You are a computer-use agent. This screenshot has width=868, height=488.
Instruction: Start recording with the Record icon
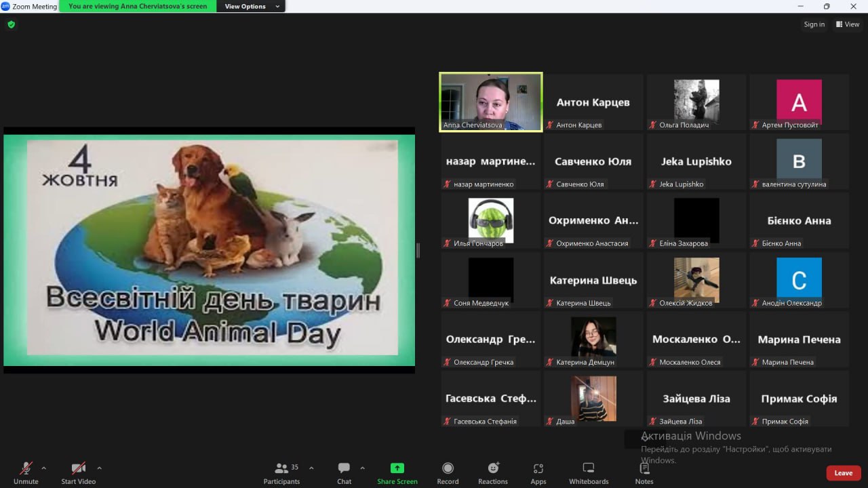pos(448,468)
